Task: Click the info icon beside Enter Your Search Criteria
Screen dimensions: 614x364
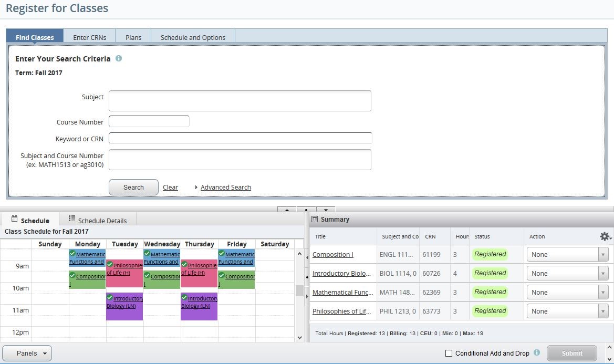Action: coord(119,59)
